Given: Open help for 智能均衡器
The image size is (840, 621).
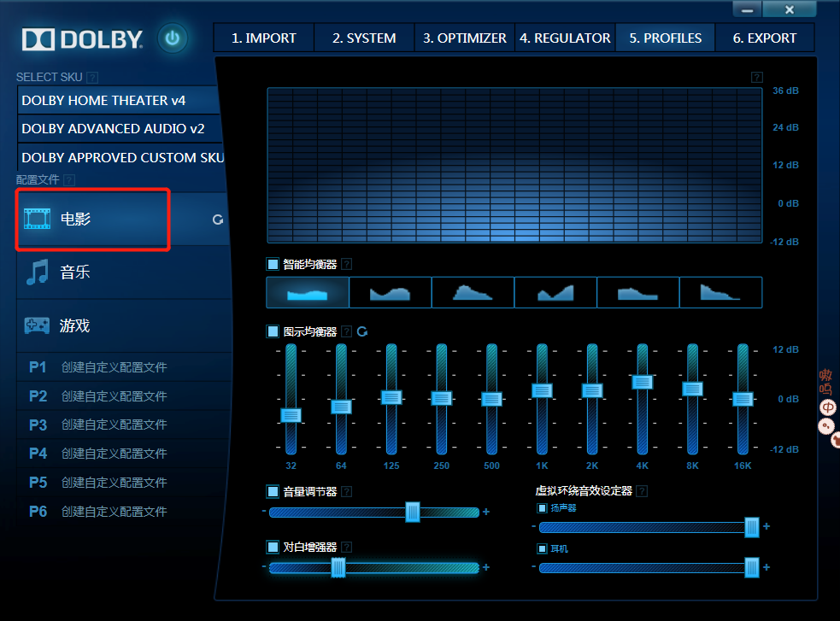Looking at the screenshot, I should [x=347, y=264].
